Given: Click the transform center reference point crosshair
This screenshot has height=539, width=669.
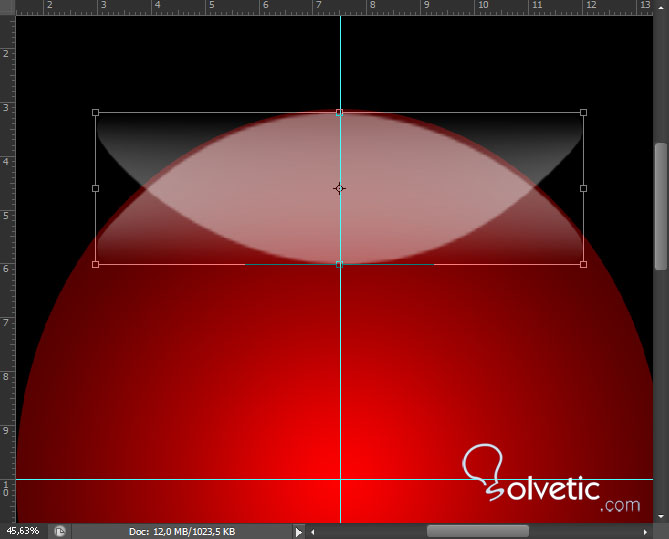Looking at the screenshot, I should coord(339,188).
